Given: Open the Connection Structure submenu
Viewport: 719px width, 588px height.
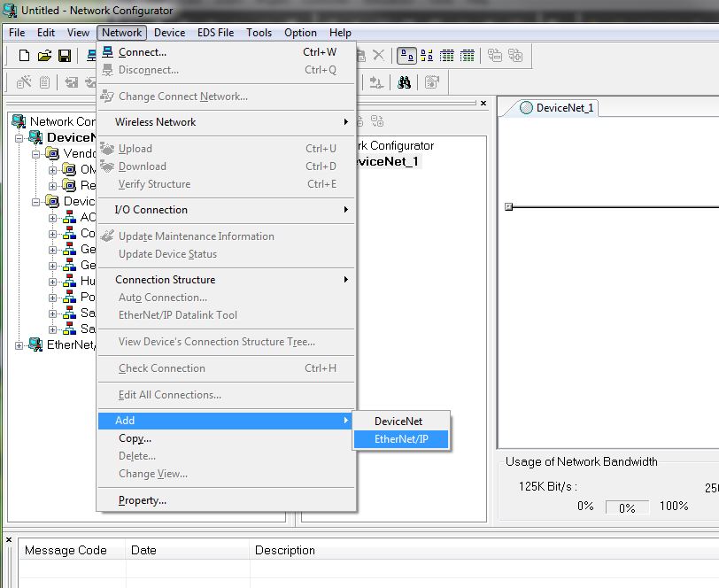Looking at the screenshot, I should [x=227, y=280].
